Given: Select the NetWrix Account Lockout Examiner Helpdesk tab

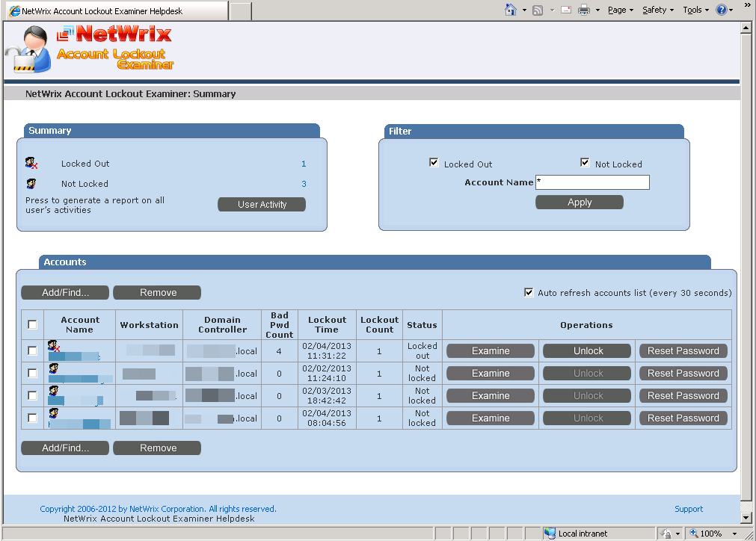Looking at the screenshot, I should pos(117,10).
